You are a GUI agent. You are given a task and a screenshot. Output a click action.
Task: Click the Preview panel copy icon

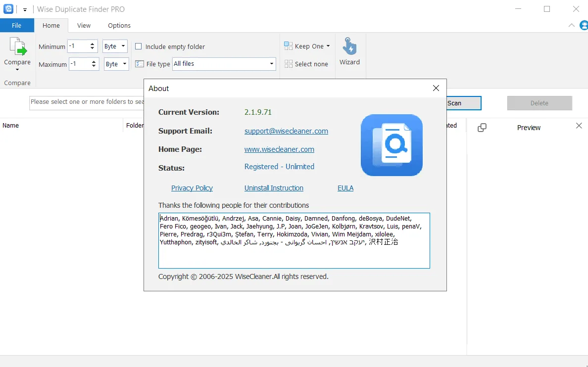point(482,128)
